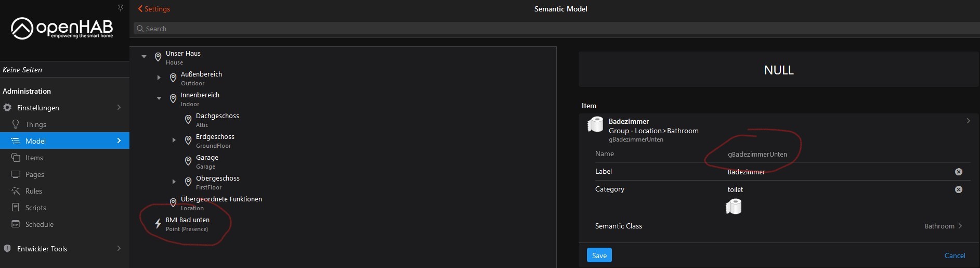The image size is (980, 268).
Task: Click the Schedule calendar icon
Action: pyautogui.click(x=16, y=224)
